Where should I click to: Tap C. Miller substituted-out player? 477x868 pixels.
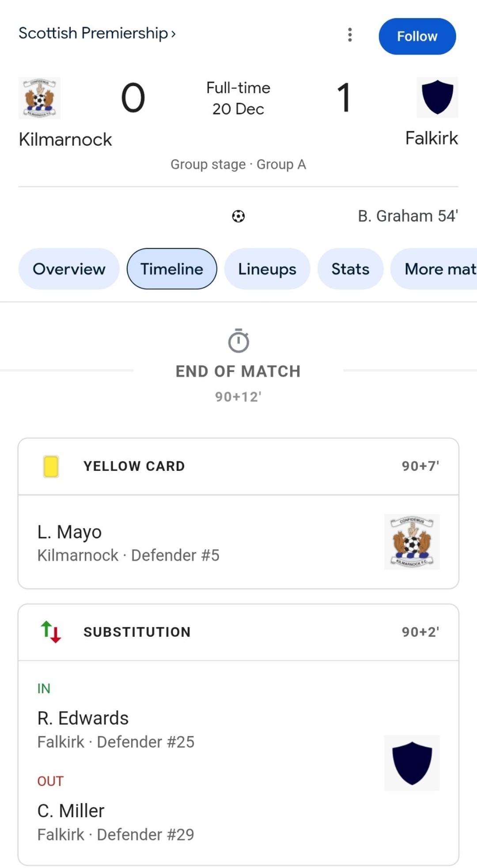tap(71, 811)
